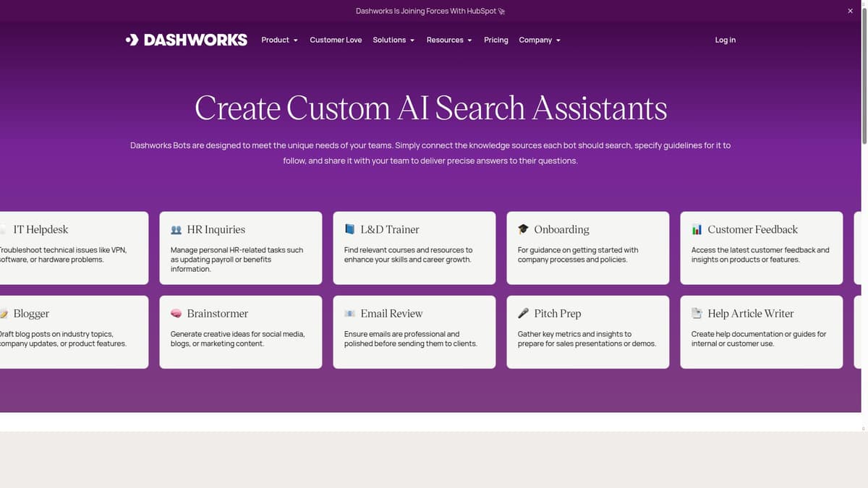Click the Onboarding graduation cap icon
Image resolution: width=868 pixels, height=488 pixels.
click(x=522, y=229)
